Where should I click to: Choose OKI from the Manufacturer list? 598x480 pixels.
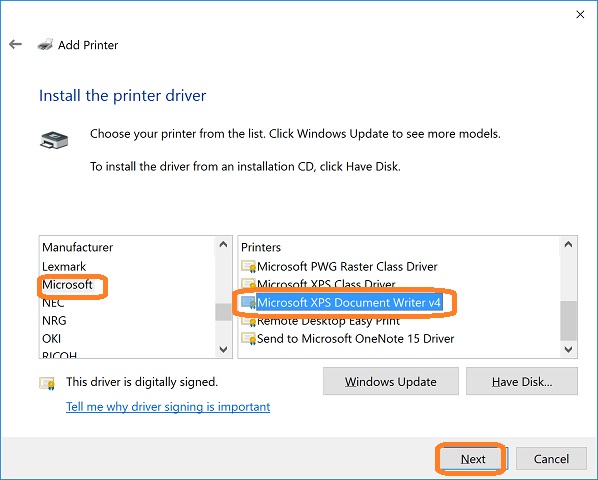tap(51, 339)
